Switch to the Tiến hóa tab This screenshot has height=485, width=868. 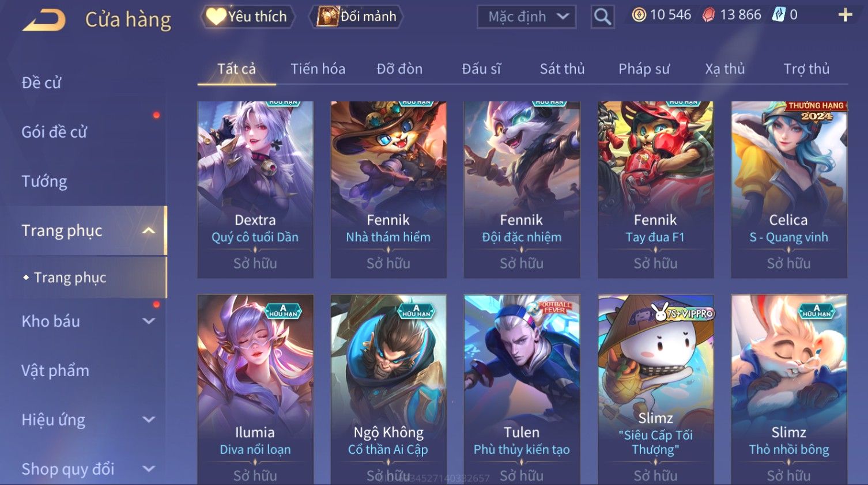coord(318,69)
